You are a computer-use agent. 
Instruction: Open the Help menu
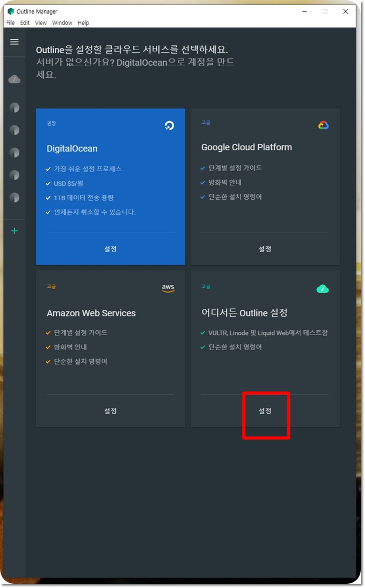(x=83, y=23)
